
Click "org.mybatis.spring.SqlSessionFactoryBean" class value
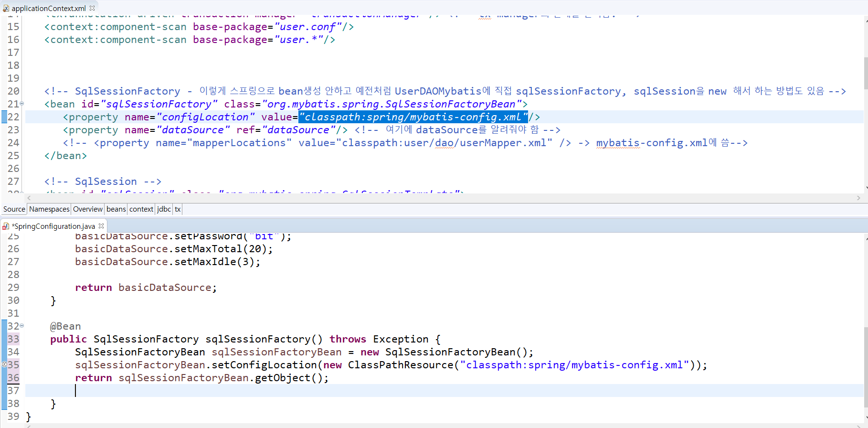(x=392, y=104)
